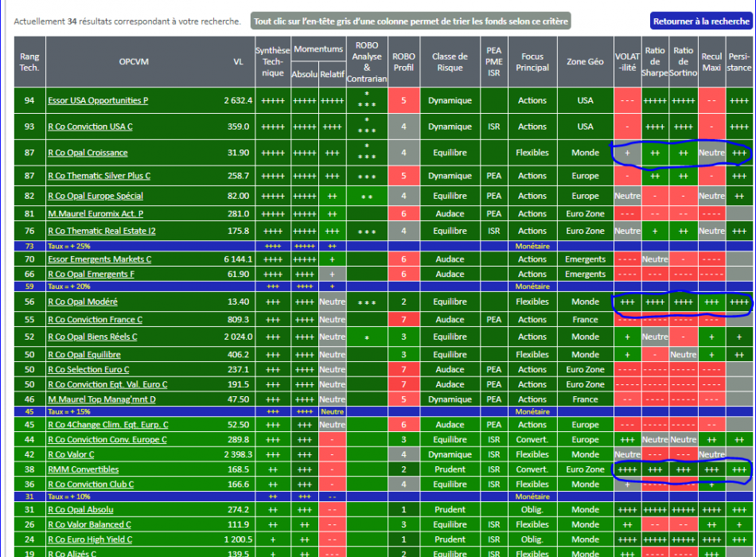The width and height of the screenshot is (756, 557).
Task: Sort by OPCVM column header
Action: coord(134,62)
